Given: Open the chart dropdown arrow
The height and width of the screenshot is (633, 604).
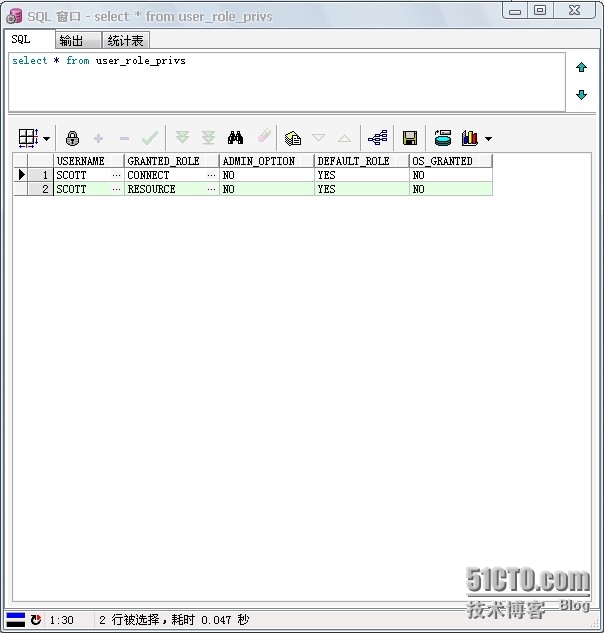Looking at the screenshot, I should [x=489, y=139].
